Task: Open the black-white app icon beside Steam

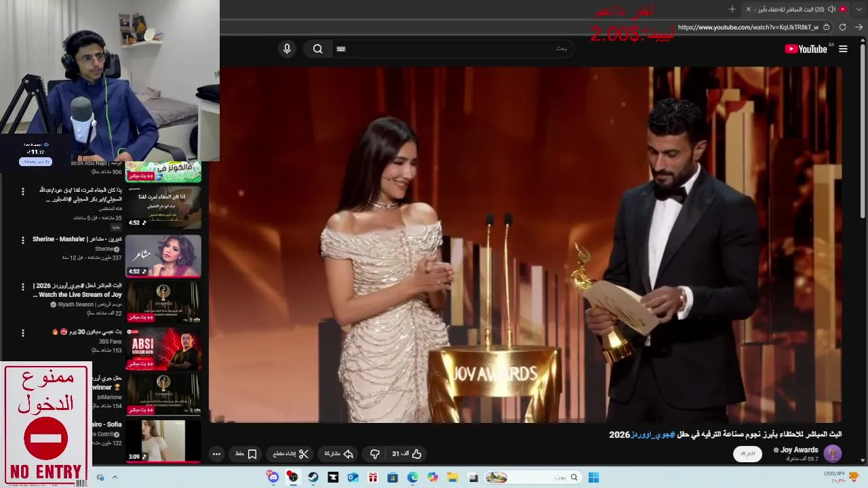Action: pos(333,477)
